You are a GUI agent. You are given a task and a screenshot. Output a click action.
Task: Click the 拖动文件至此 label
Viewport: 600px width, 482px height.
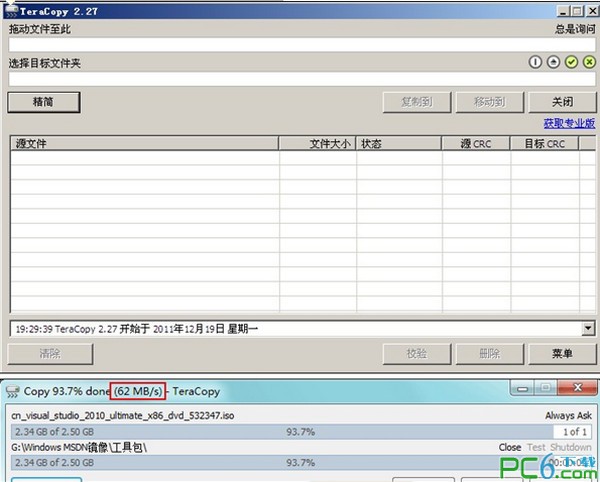coord(40,29)
